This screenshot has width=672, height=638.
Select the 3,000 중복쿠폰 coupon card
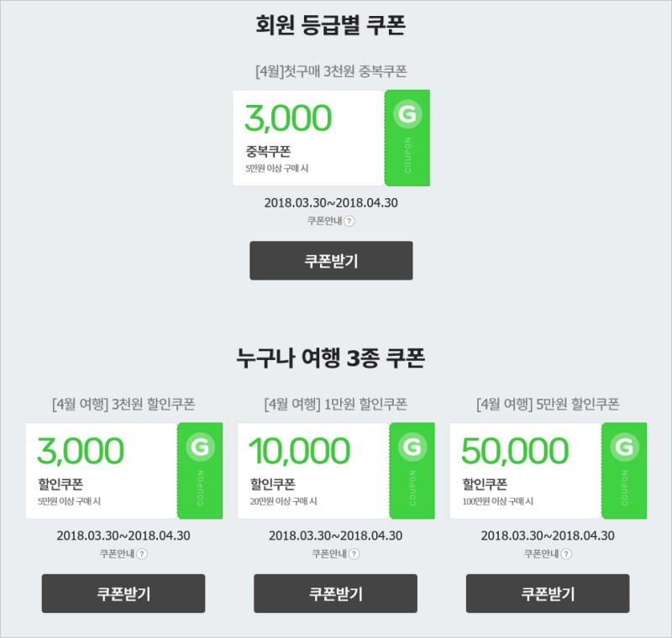coord(331,138)
